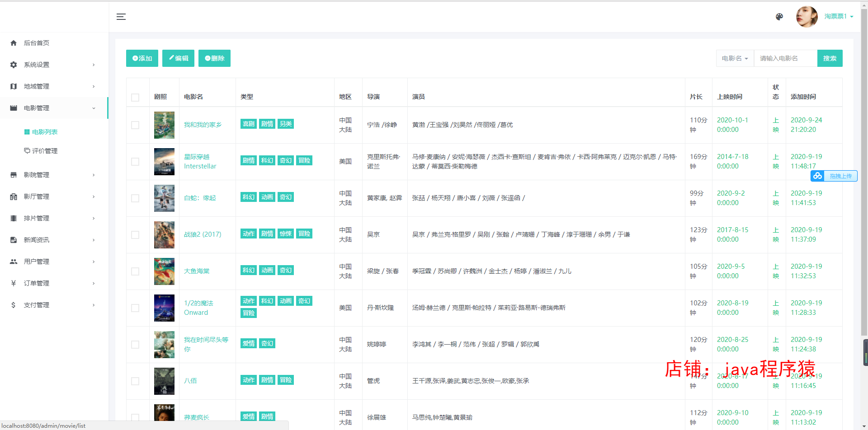Open the theme palette icon
This screenshot has height=430, width=868.
coord(779,17)
